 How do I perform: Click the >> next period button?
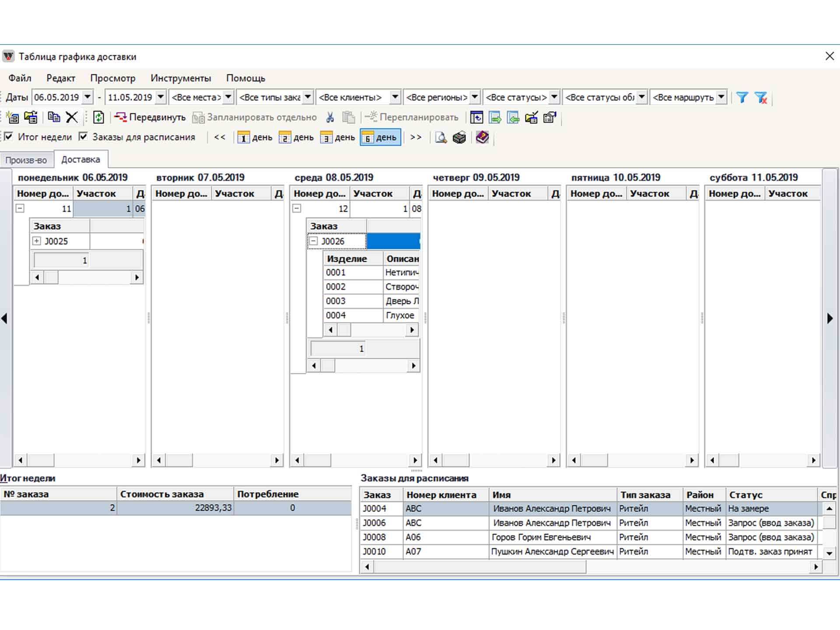click(x=416, y=137)
